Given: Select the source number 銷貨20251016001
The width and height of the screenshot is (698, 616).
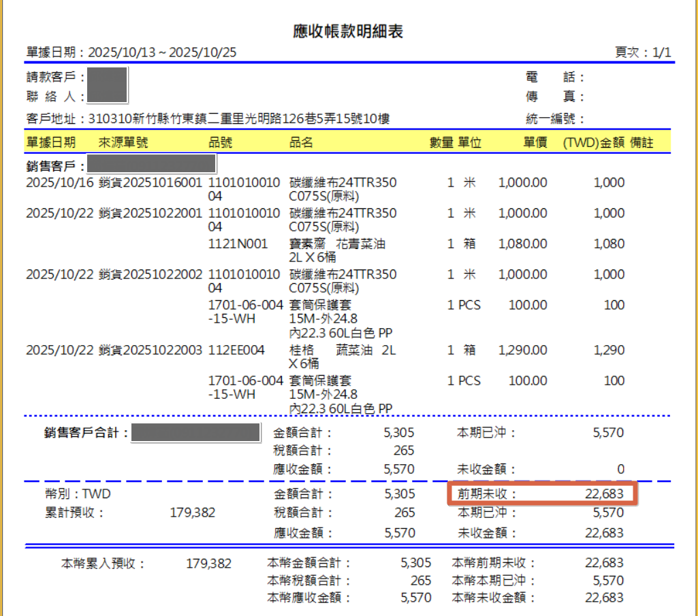Looking at the screenshot, I should click(150, 182).
